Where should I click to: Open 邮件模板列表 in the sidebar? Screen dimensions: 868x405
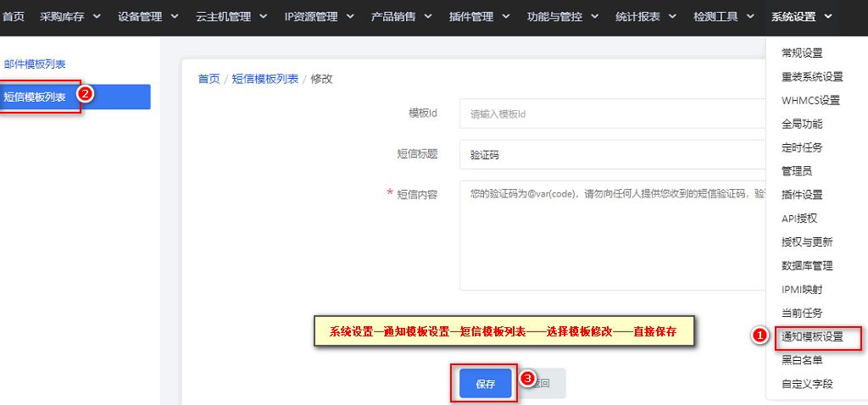click(x=35, y=64)
